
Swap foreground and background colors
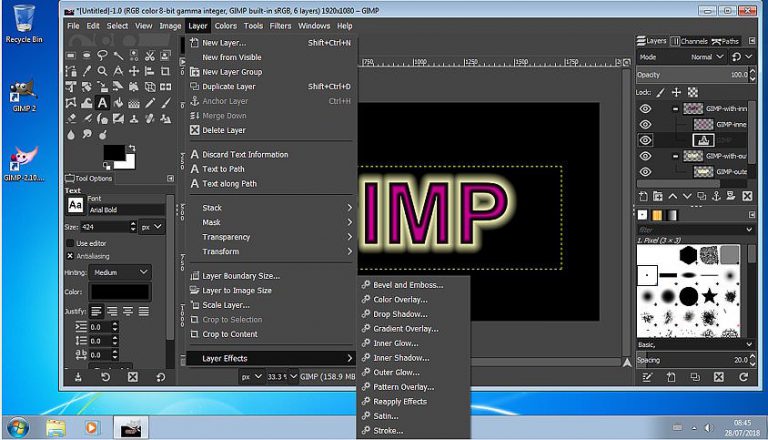(131, 147)
